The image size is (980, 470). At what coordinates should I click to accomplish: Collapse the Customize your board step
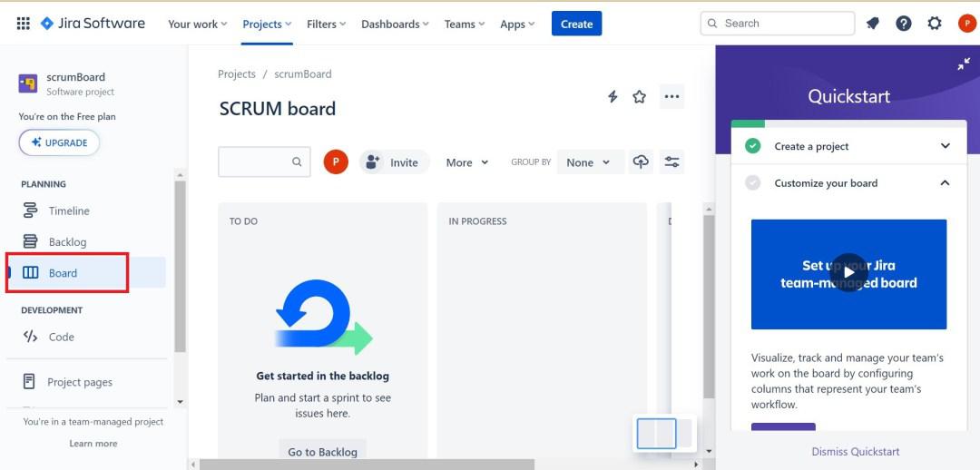pos(945,183)
